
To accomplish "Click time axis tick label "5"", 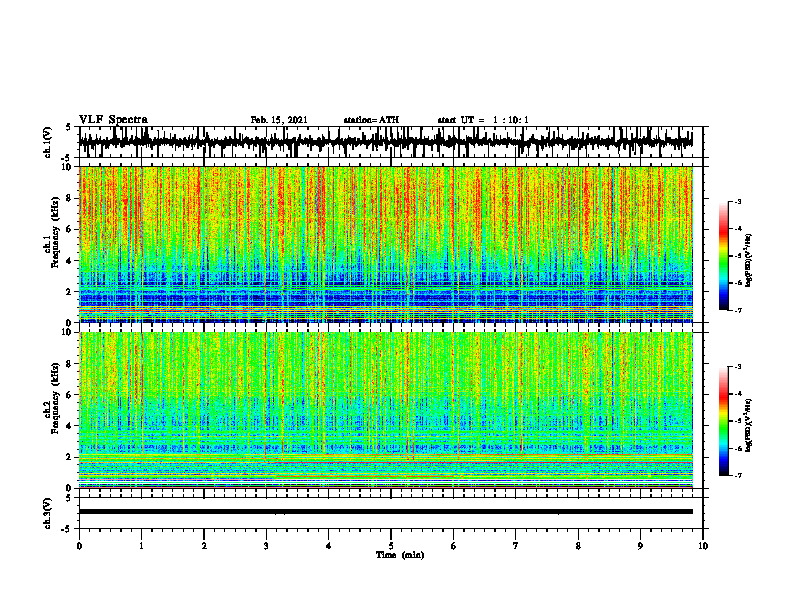I will pyautogui.click(x=391, y=546).
